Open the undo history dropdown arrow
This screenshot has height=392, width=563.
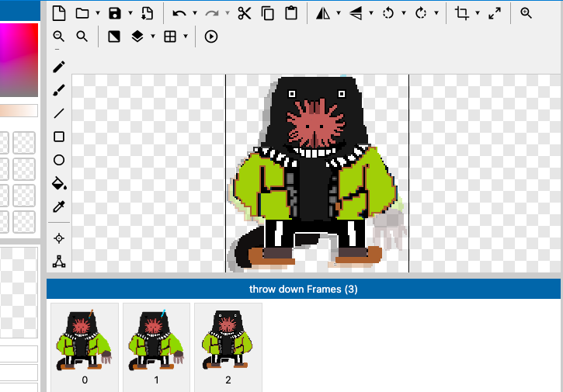[195, 13]
